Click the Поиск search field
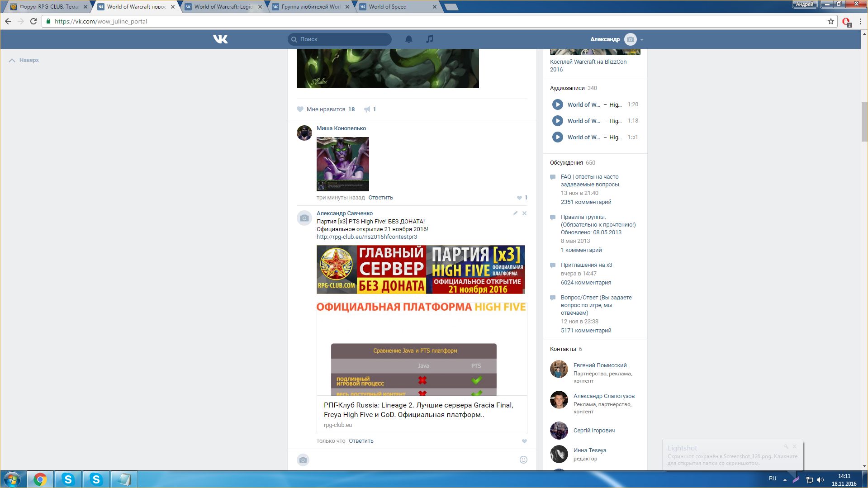This screenshot has width=868, height=488. (340, 39)
